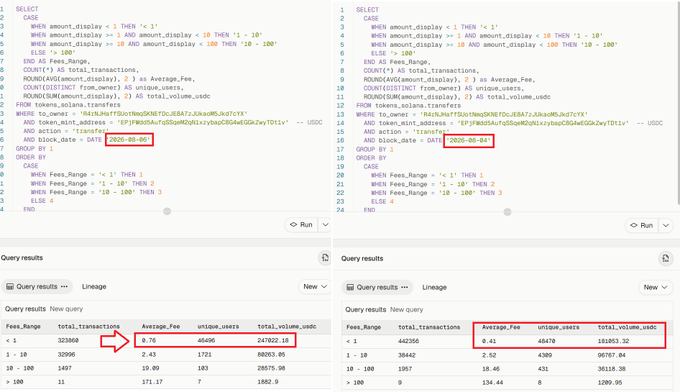Click 'New query' label in the left results table
Image resolution: width=680 pixels, height=392 pixels.
click(66, 309)
